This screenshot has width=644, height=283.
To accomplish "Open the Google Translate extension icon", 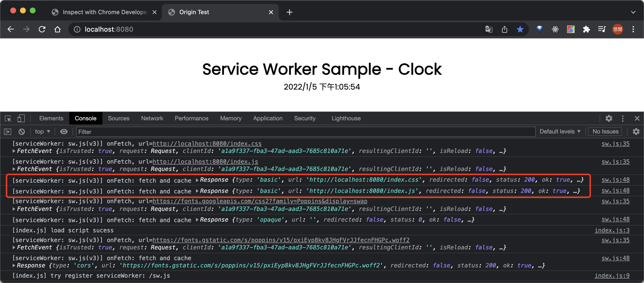I will 488,29.
